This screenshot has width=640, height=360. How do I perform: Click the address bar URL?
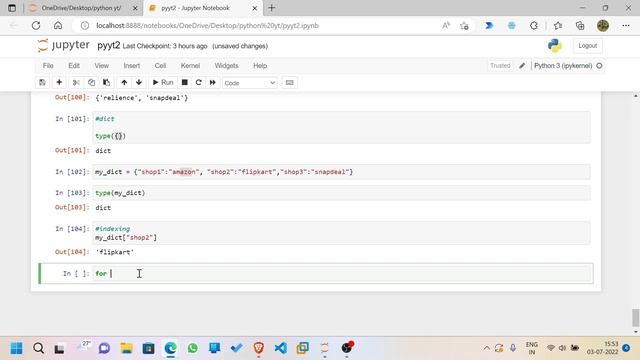pyautogui.click(x=207, y=25)
